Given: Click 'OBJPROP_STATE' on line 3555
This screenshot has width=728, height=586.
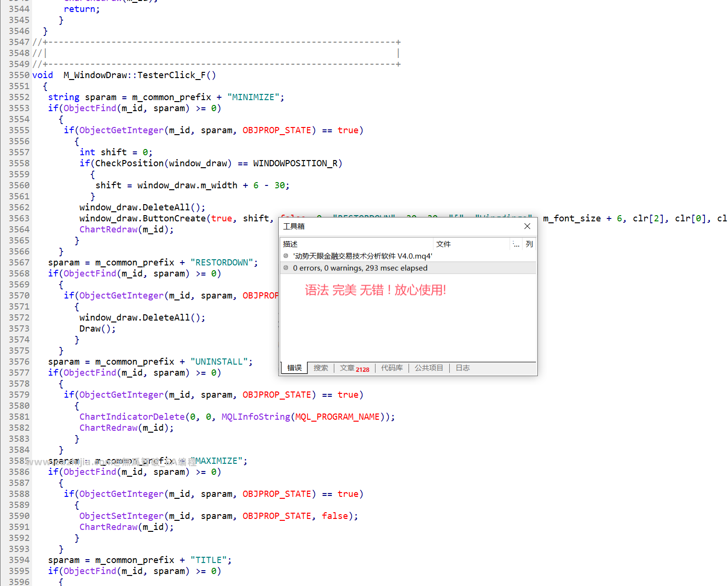Looking at the screenshot, I should [277, 130].
